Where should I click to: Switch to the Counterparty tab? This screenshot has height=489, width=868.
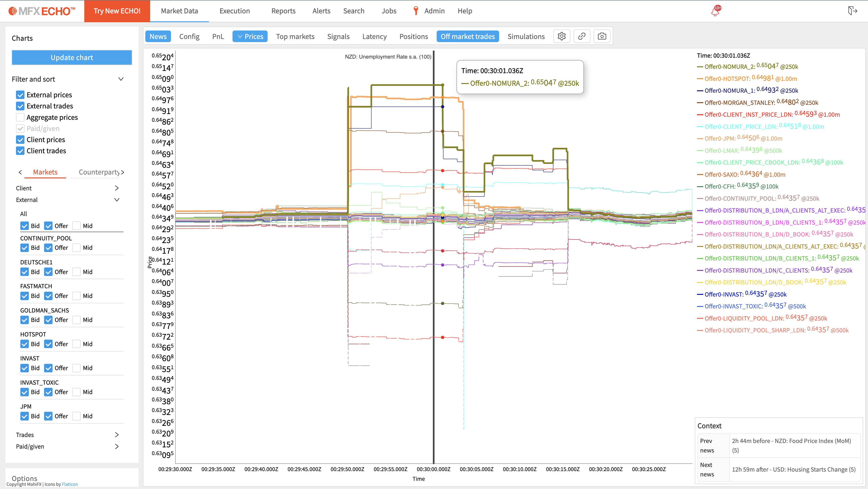99,172
